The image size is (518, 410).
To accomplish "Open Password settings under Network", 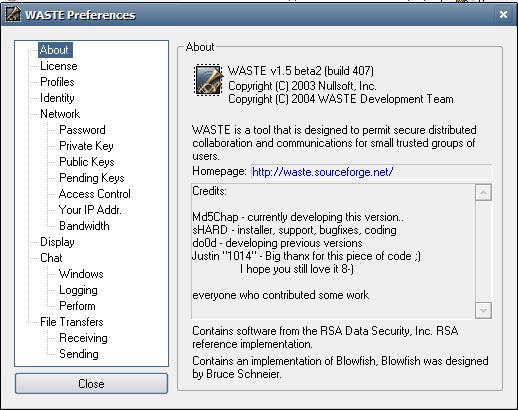I will [82, 130].
